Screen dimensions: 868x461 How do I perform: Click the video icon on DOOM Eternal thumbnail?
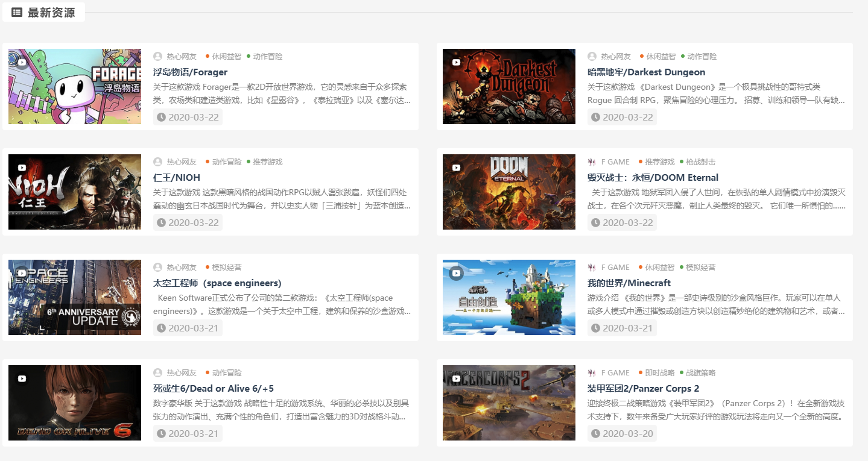(x=456, y=168)
